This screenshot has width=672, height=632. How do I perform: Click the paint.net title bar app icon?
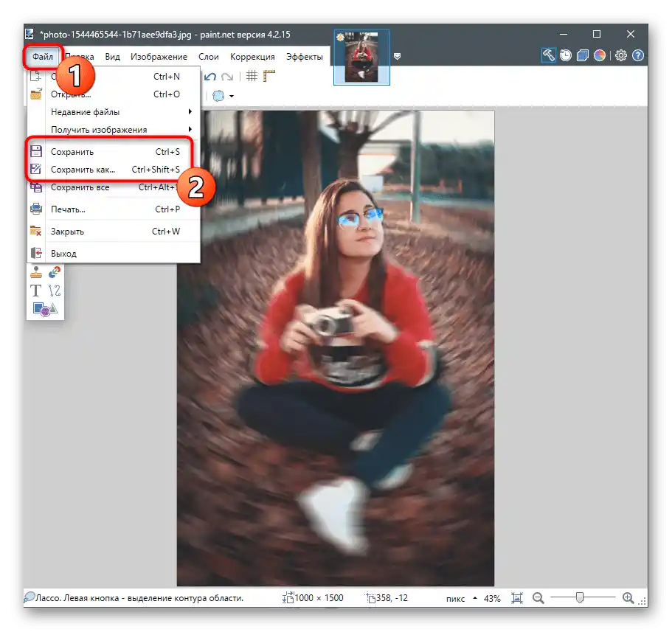(30, 34)
